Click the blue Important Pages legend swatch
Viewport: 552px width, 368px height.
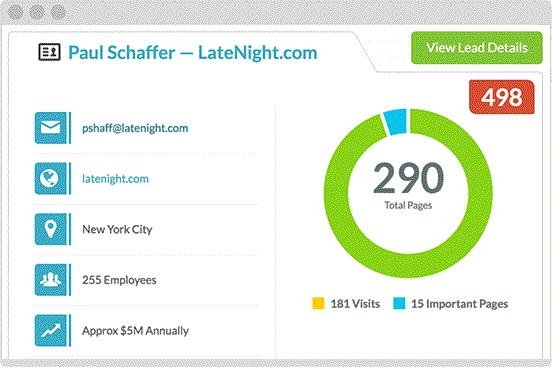[x=399, y=303]
